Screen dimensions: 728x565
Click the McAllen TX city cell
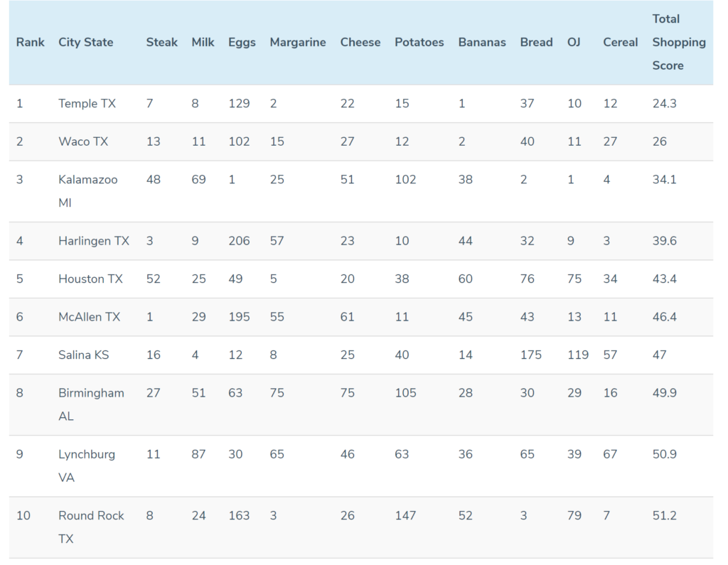coord(89,317)
